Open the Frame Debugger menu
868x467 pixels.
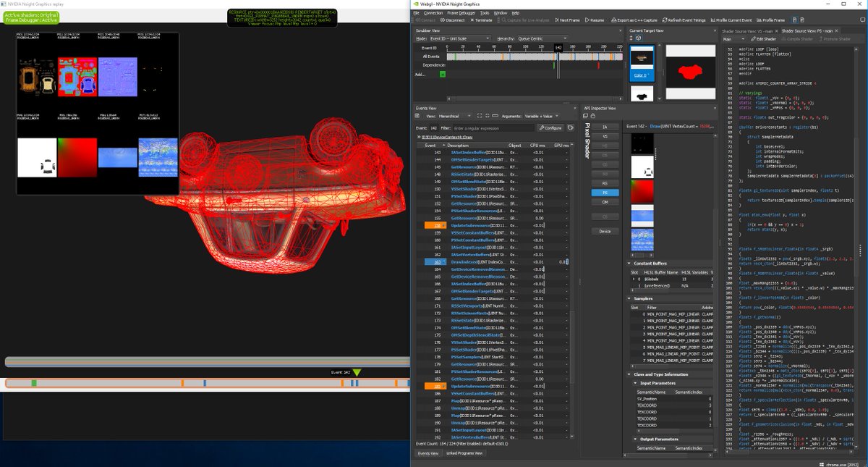tap(462, 13)
